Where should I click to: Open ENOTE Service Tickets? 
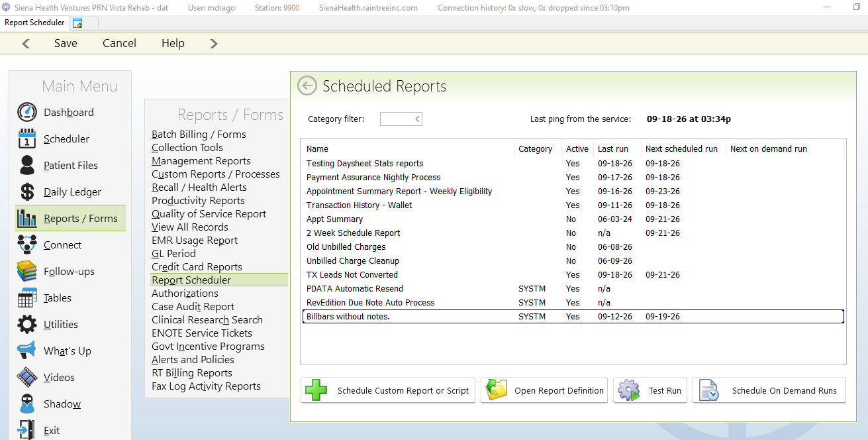click(202, 333)
